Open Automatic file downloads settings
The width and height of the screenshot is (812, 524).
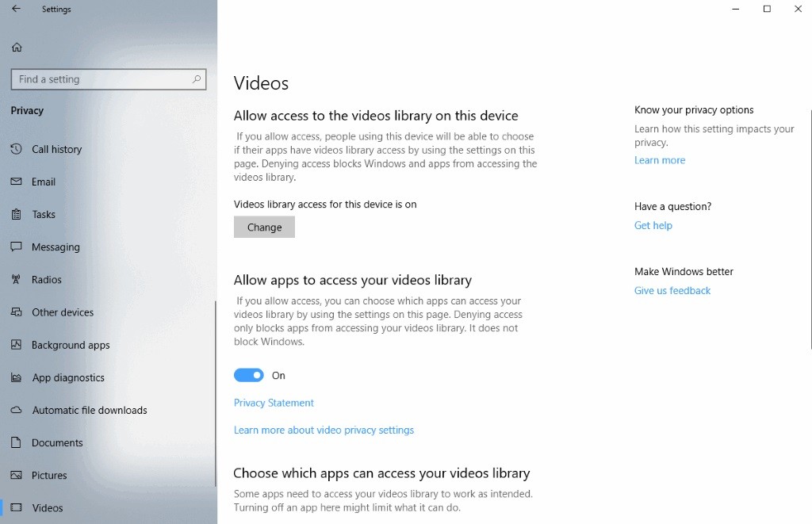point(90,410)
